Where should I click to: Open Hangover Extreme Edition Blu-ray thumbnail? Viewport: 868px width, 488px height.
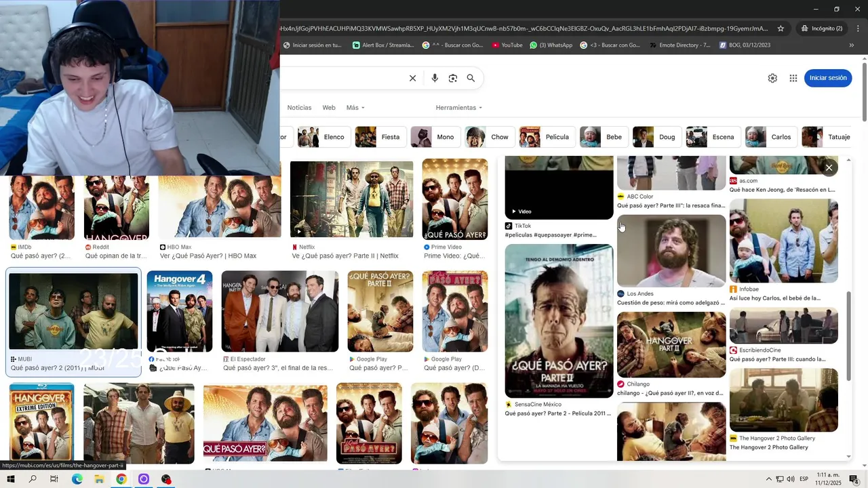(41, 424)
